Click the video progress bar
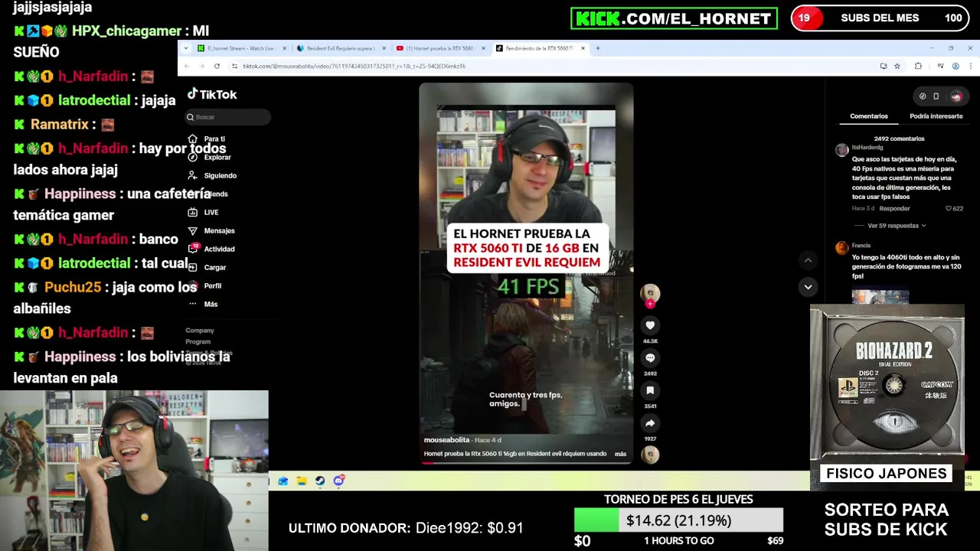 click(526, 463)
